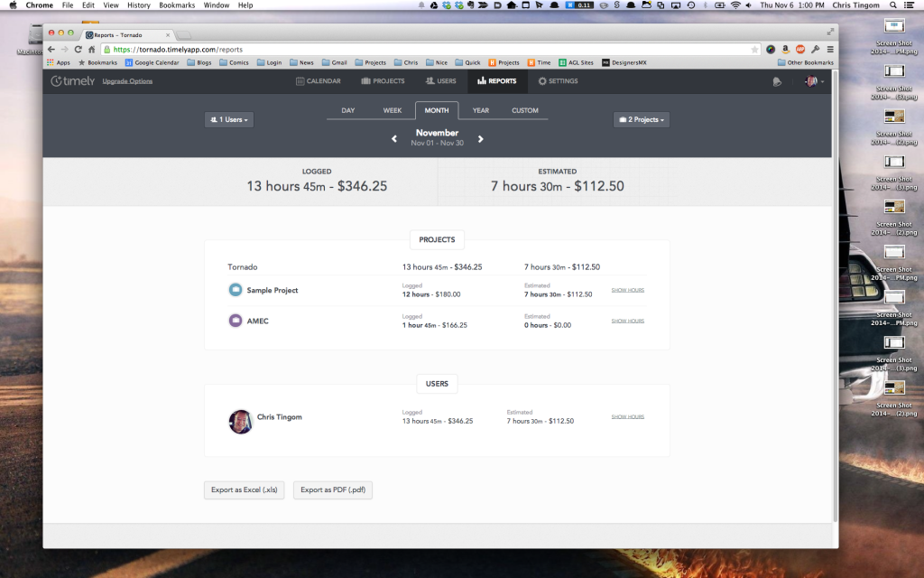Image resolution: width=924 pixels, height=578 pixels.
Task: Go to Projects in Timely navigation
Action: click(x=383, y=80)
